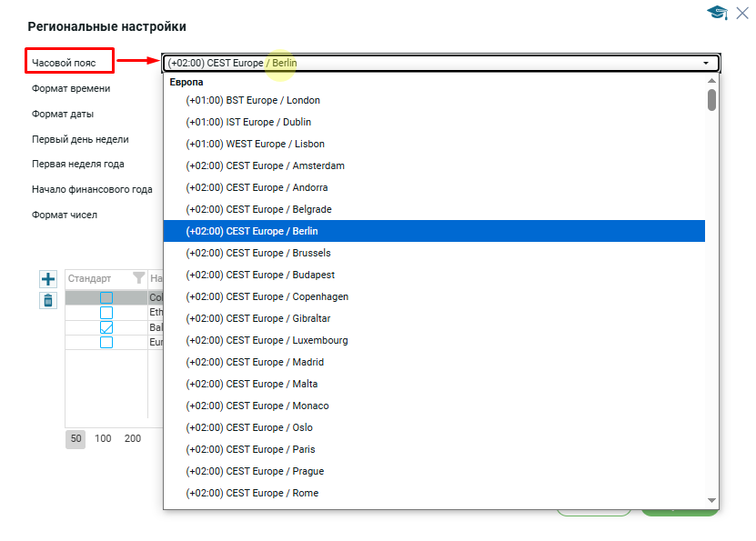
Task: Tick the checkbox in the first table row
Action: click(106, 298)
